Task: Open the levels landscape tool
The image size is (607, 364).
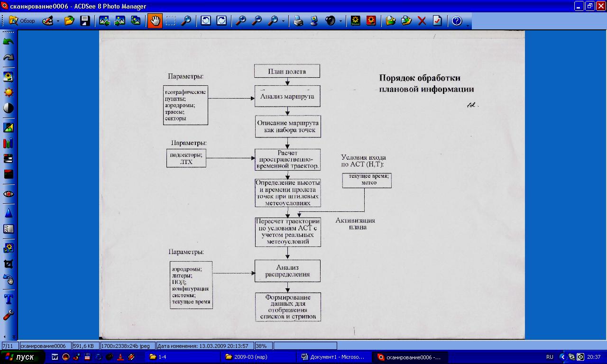Action: (x=9, y=127)
